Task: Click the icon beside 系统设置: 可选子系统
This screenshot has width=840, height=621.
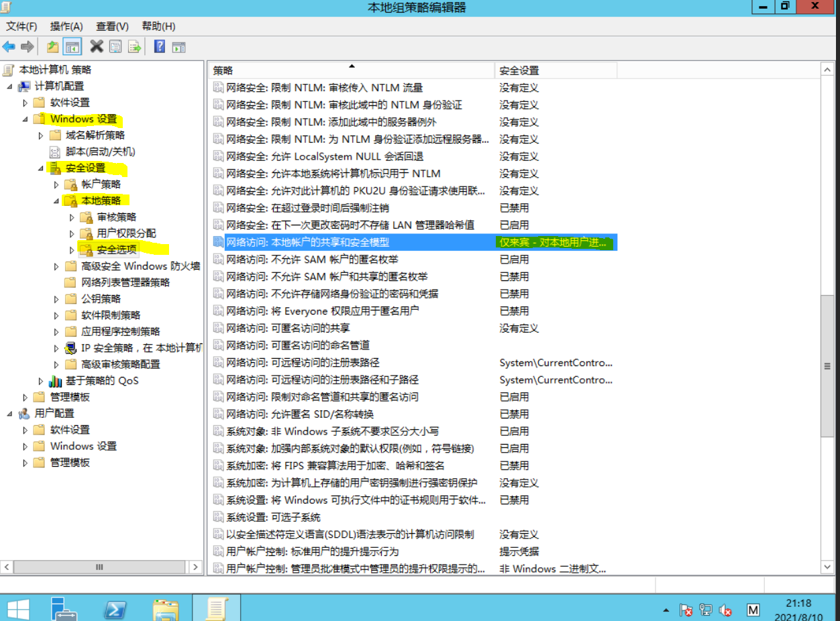Action: pos(218,517)
